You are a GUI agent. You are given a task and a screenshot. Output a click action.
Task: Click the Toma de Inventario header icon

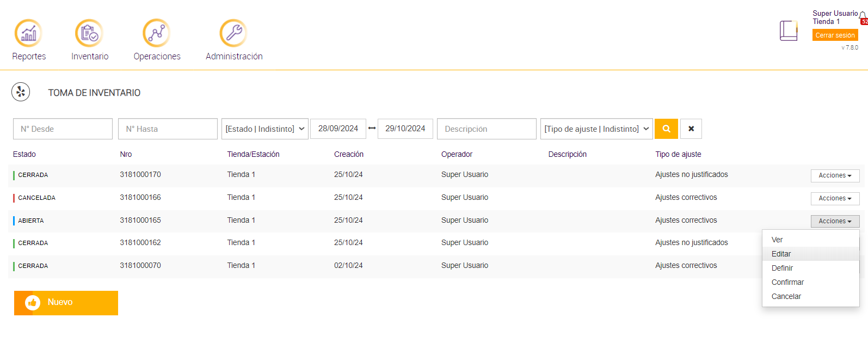coord(21,92)
